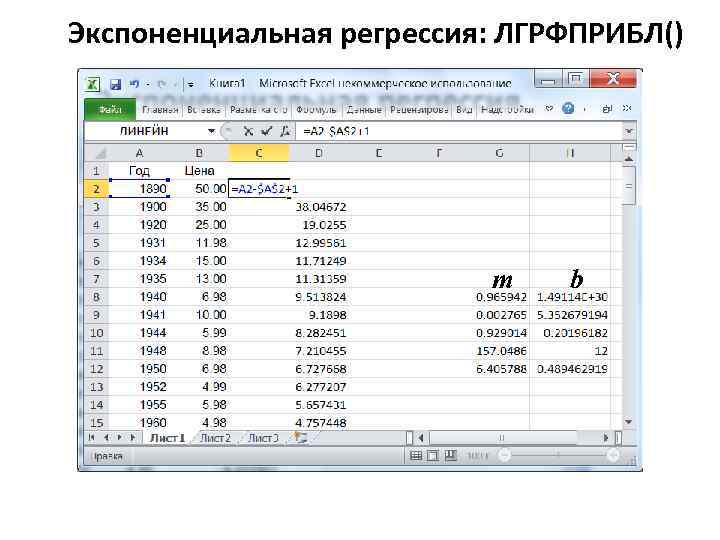
Task: Go to previous sheet with navigation arrow
Action: [x=106, y=438]
